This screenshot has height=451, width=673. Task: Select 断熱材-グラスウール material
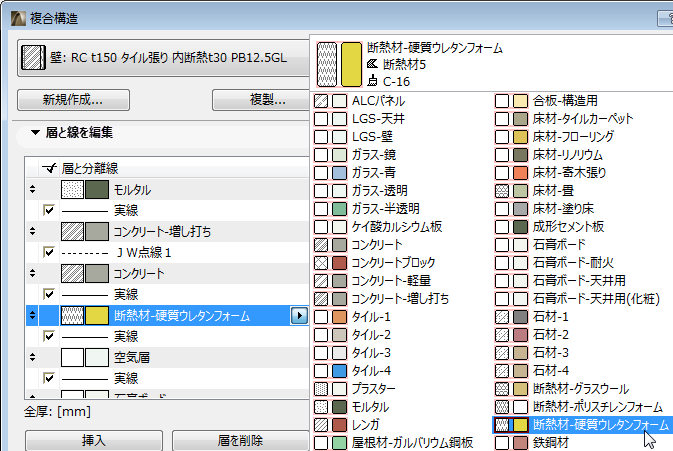point(583,389)
